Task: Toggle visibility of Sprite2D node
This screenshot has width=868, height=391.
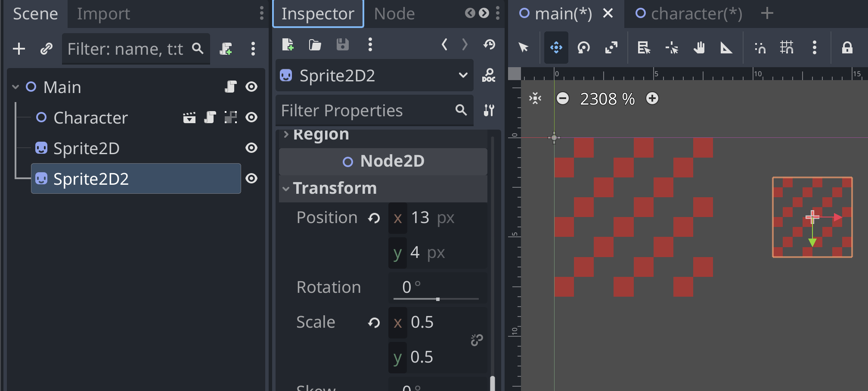Action: 251,148
